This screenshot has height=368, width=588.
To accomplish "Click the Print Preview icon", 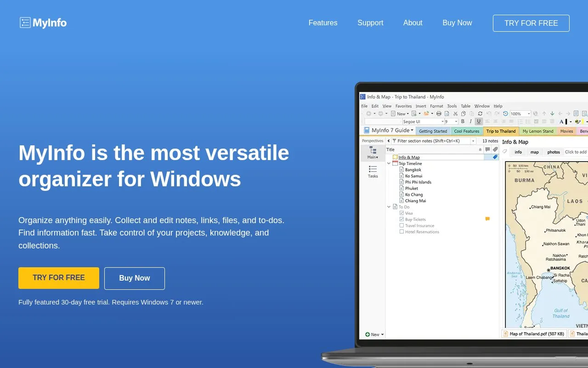I will [x=447, y=114].
